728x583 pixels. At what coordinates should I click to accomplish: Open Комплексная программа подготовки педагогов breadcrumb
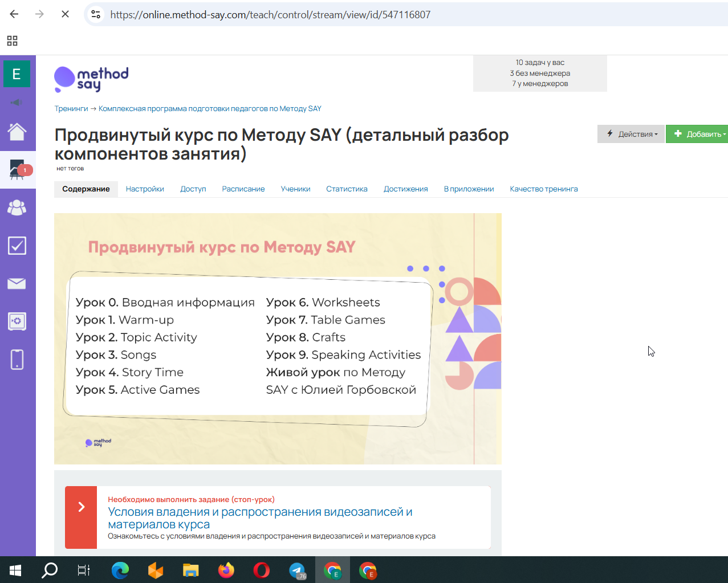pyautogui.click(x=210, y=108)
